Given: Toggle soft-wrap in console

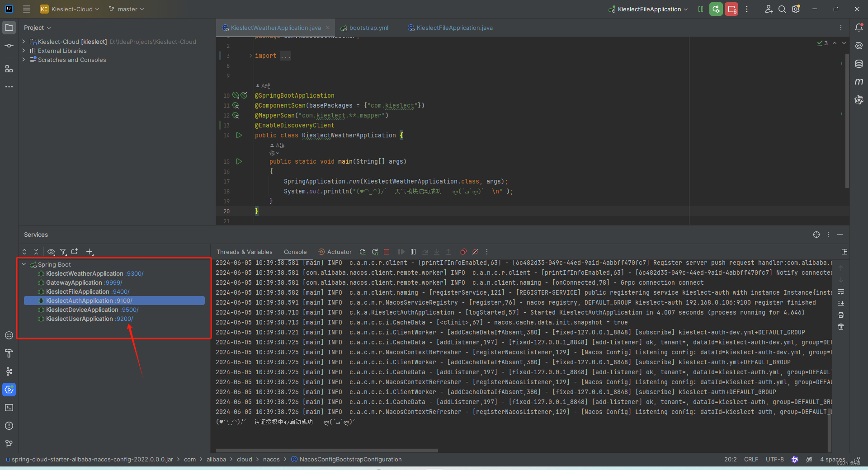Looking at the screenshot, I should click(841, 292).
